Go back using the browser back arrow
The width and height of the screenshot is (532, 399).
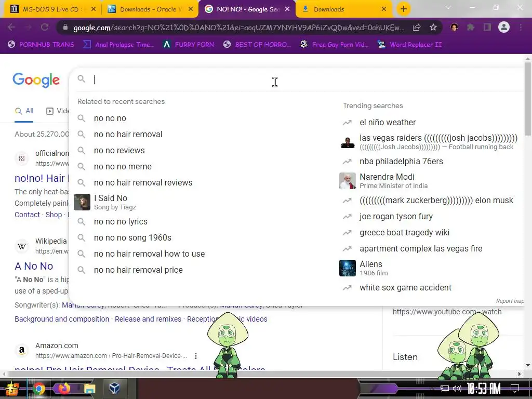[11, 27]
